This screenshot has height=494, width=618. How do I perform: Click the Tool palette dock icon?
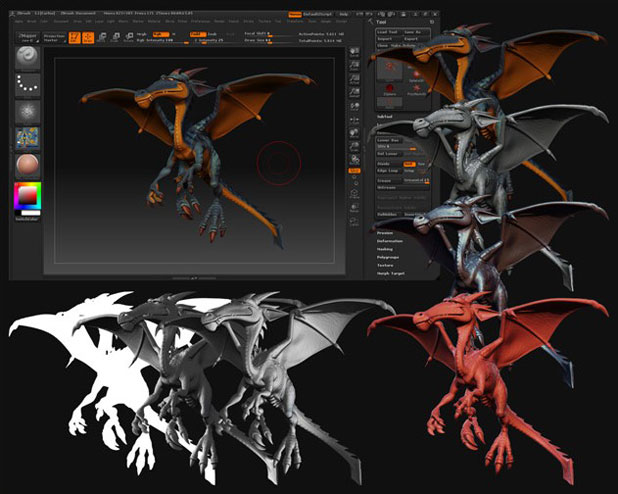(432, 22)
